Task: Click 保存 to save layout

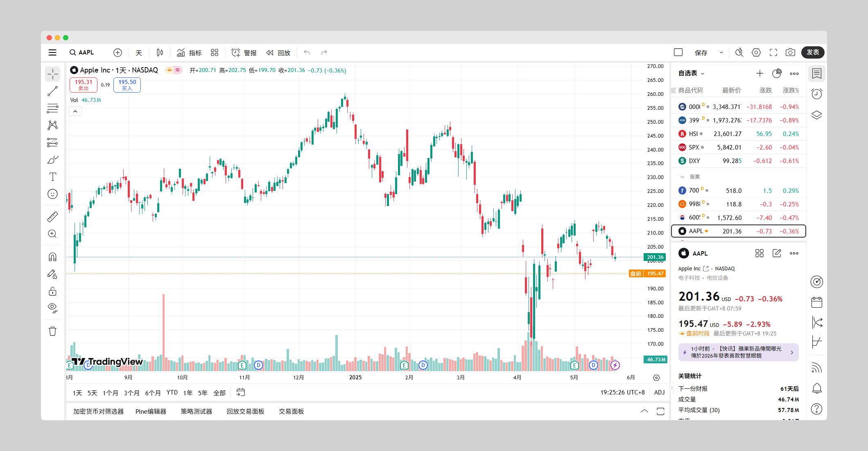Action: (701, 53)
